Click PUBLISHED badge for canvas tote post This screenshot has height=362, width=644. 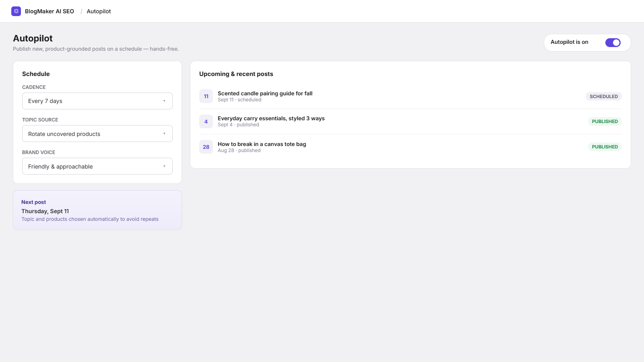(x=605, y=147)
